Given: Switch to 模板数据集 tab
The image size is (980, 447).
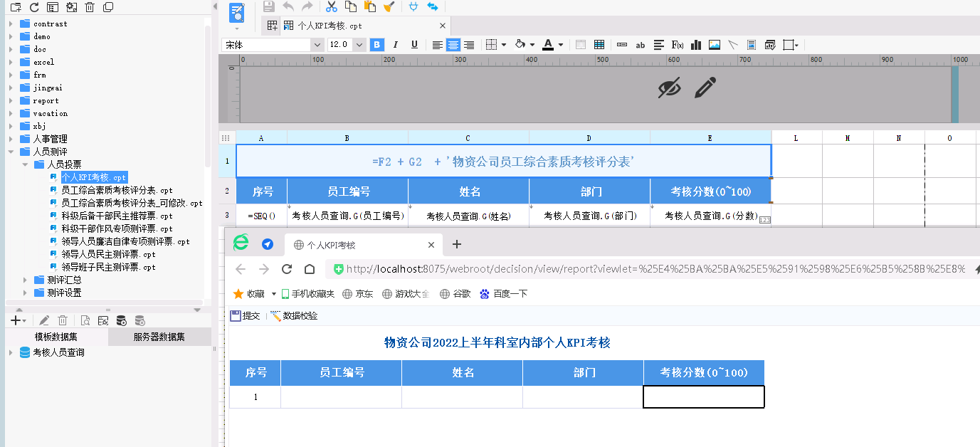Looking at the screenshot, I should tap(56, 337).
